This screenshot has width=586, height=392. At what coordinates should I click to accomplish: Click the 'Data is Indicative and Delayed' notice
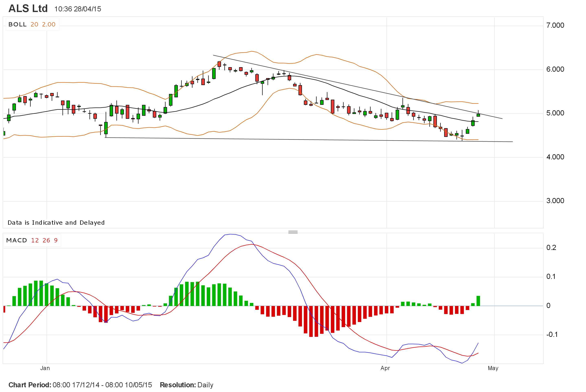pos(56,222)
